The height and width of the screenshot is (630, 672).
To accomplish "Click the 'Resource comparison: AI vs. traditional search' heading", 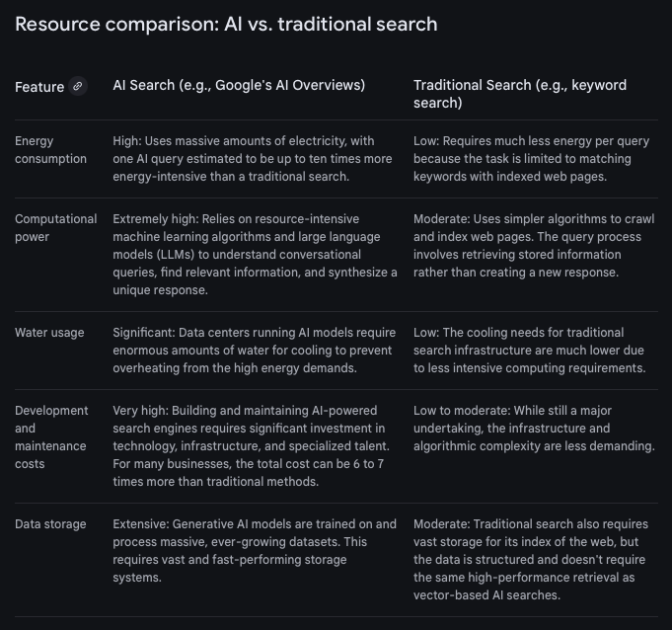I will pyautogui.click(x=226, y=24).
